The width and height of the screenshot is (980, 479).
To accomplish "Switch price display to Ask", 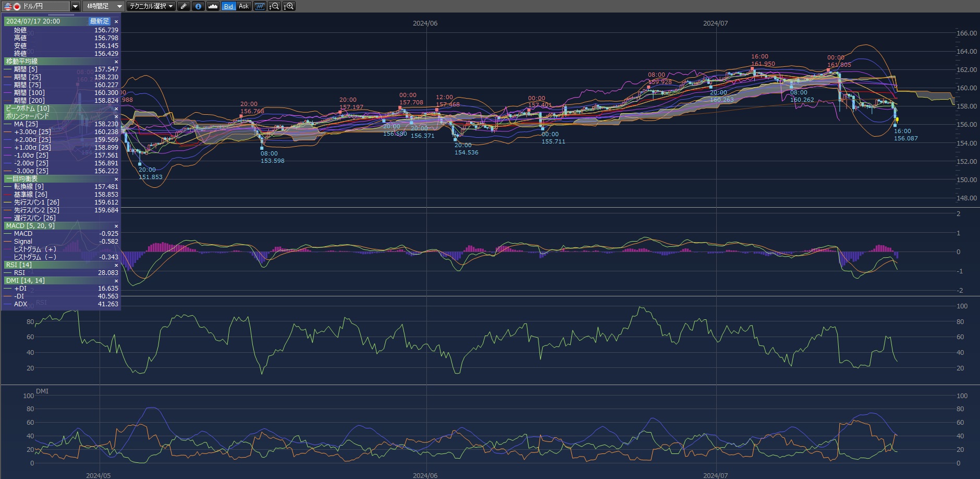I will pyautogui.click(x=243, y=6).
